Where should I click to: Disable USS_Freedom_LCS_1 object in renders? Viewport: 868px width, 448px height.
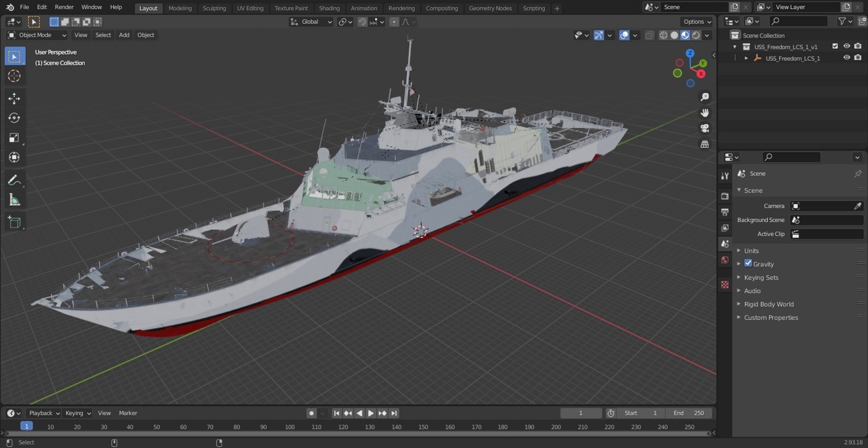point(858,58)
